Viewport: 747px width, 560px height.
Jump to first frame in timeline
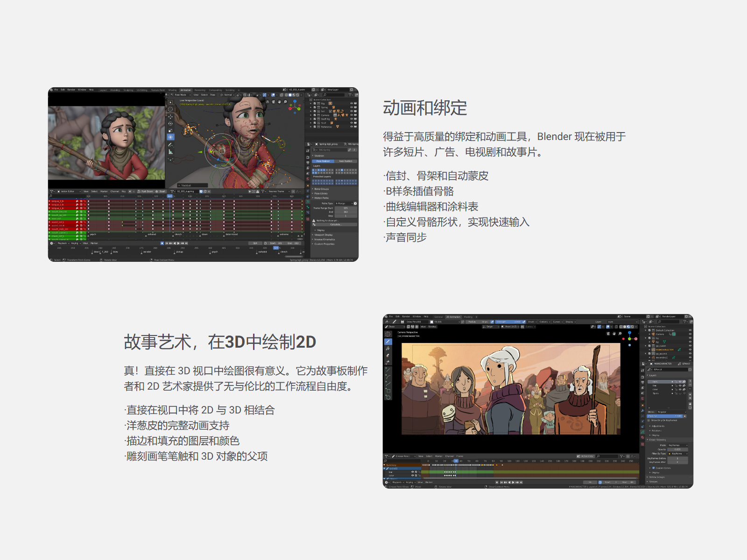pyautogui.click(x=167, y=243)
